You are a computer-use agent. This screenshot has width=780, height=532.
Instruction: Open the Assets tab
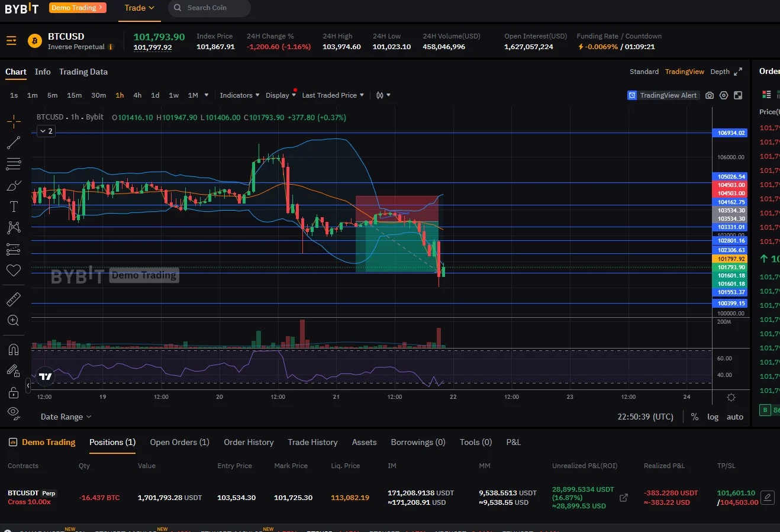click(365, 442)
